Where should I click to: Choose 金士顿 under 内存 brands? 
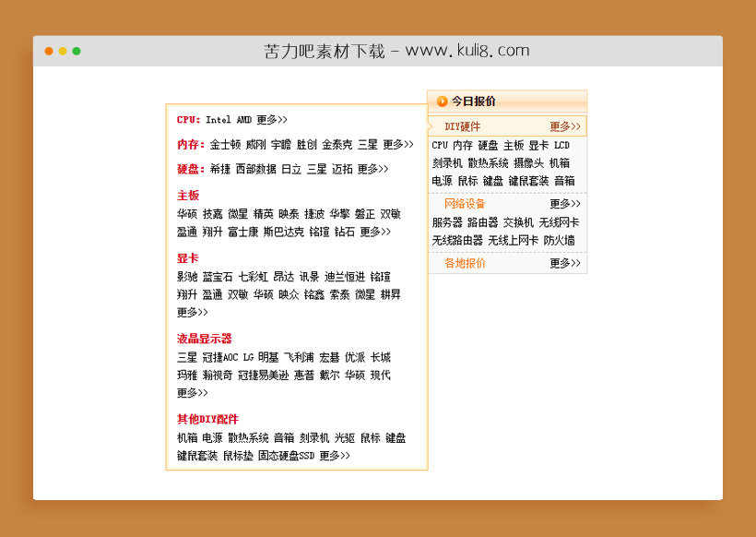[225, 145]
